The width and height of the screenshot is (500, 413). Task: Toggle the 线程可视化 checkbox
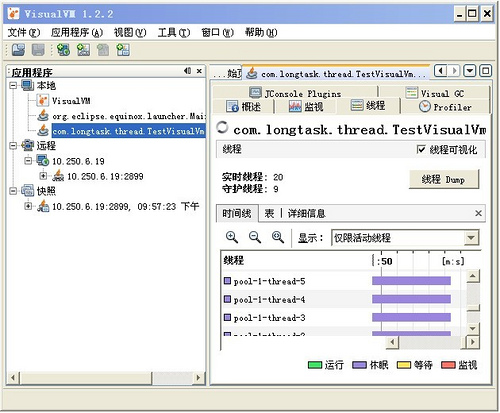tap(421, 149)
